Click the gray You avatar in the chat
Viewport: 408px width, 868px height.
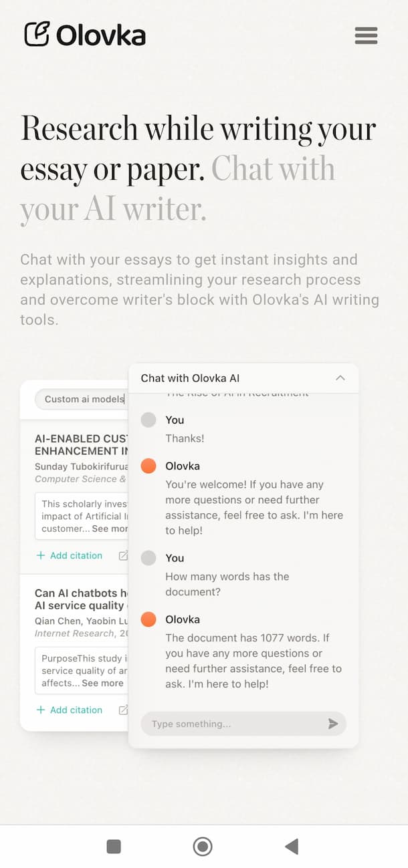148,420
